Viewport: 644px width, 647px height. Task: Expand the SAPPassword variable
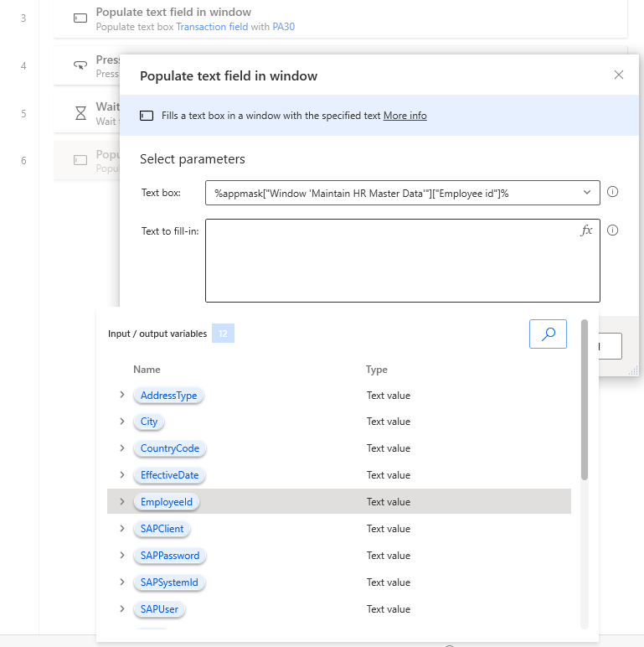click(122, 556)
